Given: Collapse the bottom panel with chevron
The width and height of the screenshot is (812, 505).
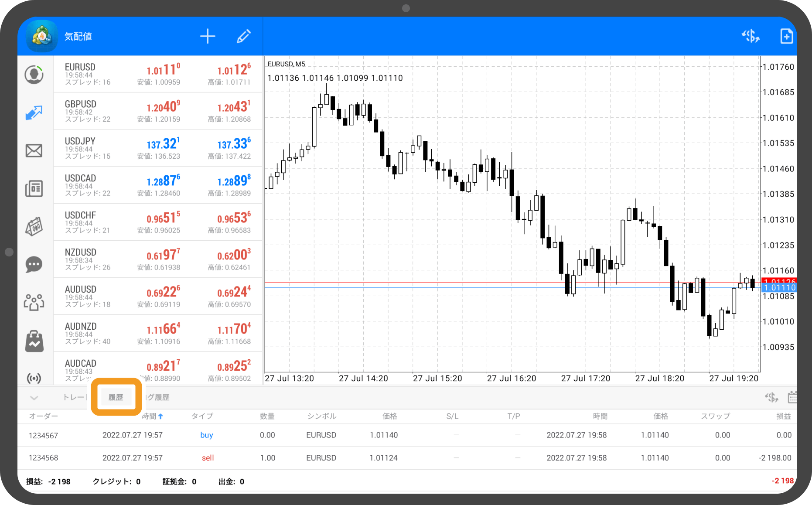Looking at the screenshot, I should click(34, 397).
